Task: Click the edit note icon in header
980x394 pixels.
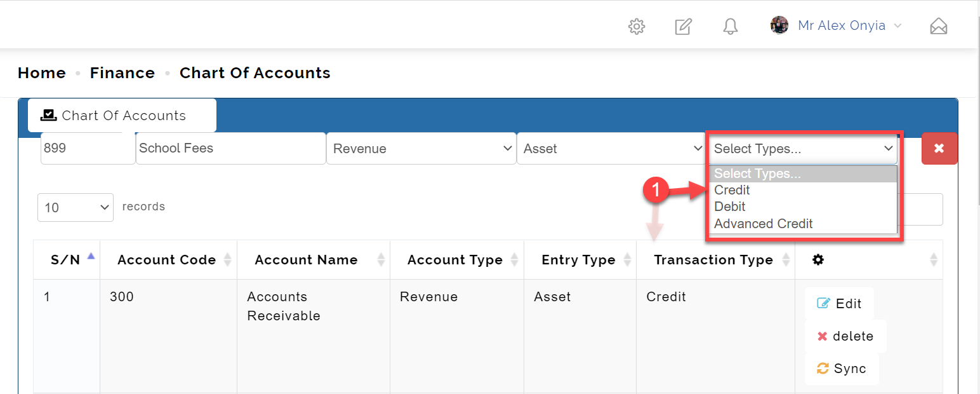Action: [683, 26]
